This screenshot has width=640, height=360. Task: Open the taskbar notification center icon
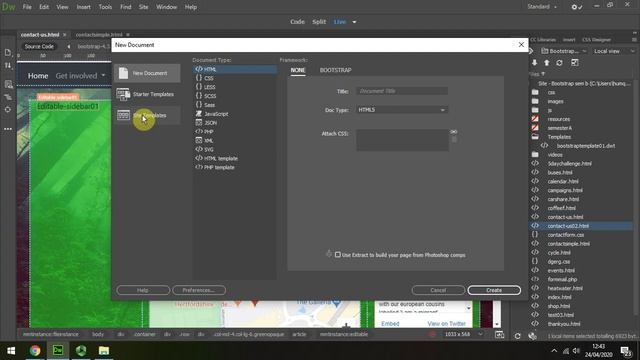pyautogui.click(x=626, y=351)
